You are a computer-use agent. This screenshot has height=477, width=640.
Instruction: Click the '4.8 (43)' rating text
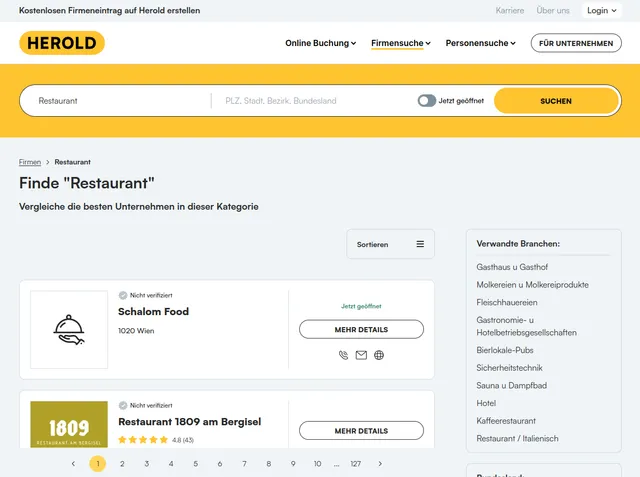click(183, 440)
